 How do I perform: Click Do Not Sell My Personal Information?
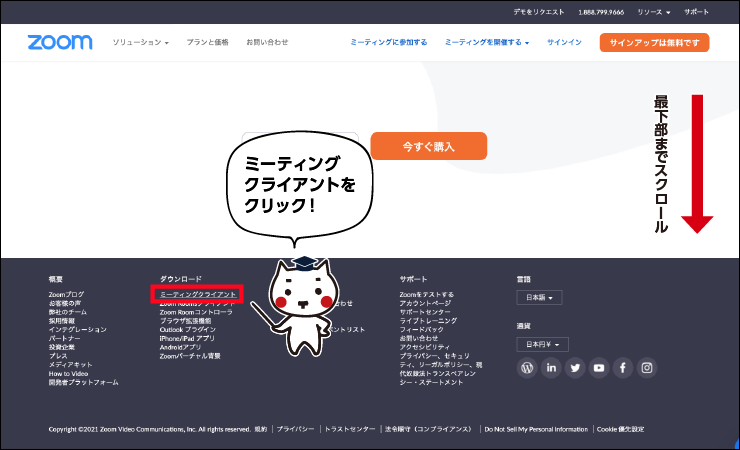pyautogui.click(x=536, y=429)
